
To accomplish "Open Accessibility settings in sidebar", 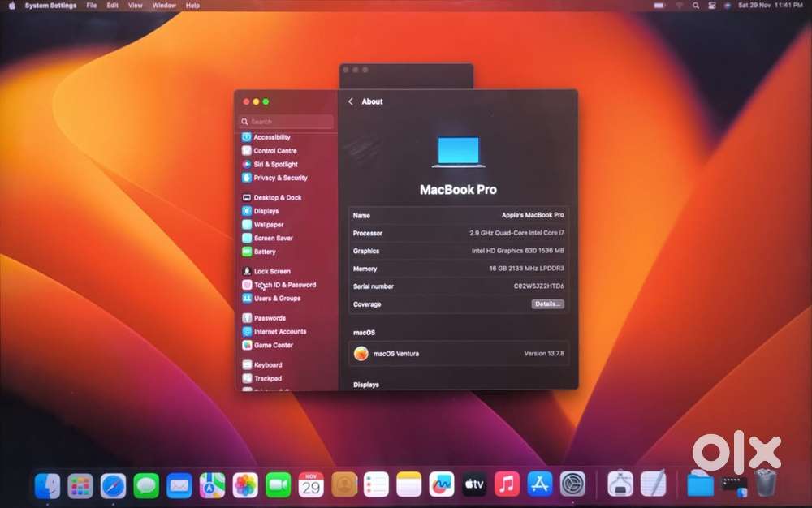I will (x=271, y=137).
